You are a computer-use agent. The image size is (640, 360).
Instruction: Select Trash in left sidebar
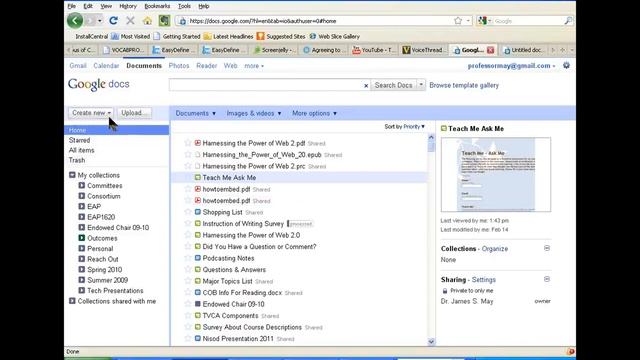click(x=77, y=160)
